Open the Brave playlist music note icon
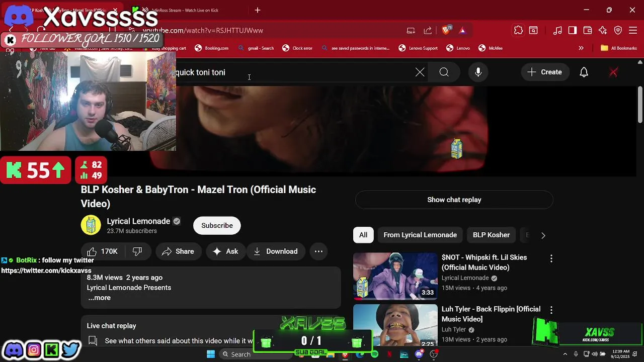Screen dimensions: 644x362 [x=557, y=31]
